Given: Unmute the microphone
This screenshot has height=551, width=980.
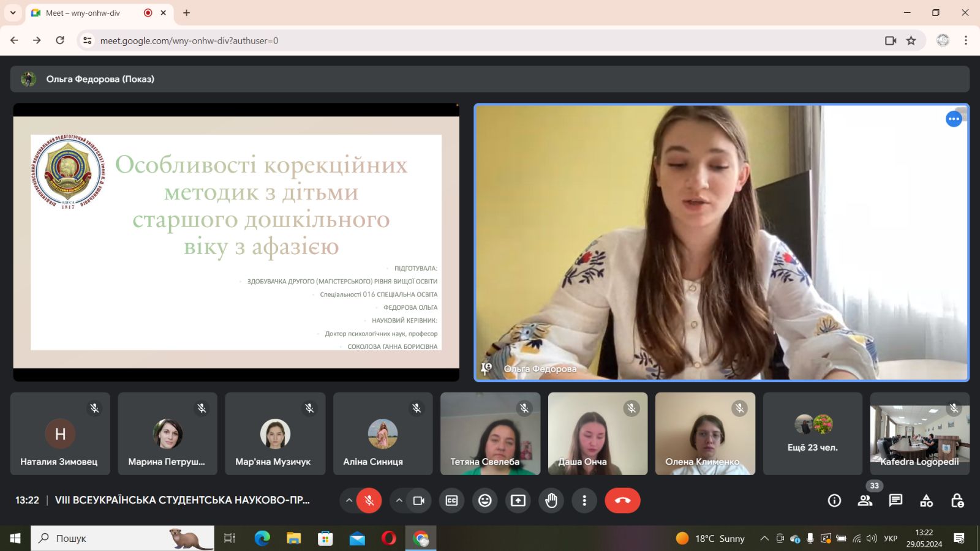Looking at the screenshot, I should pos(369,501).
